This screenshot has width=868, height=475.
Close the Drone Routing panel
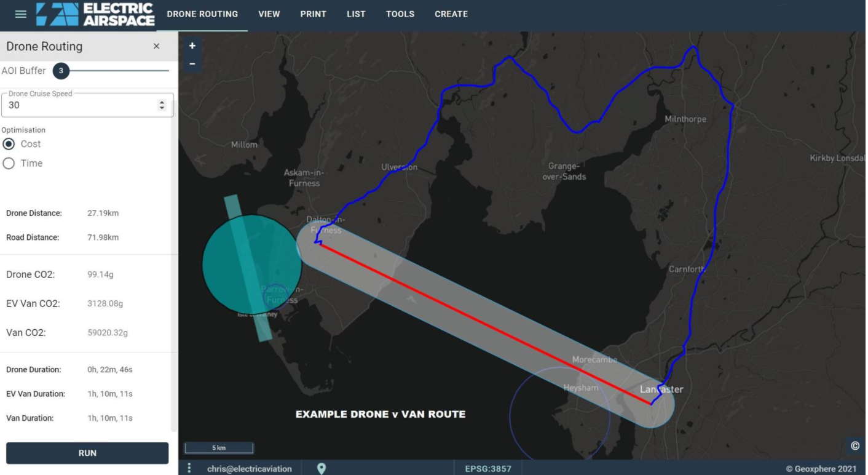157,47
